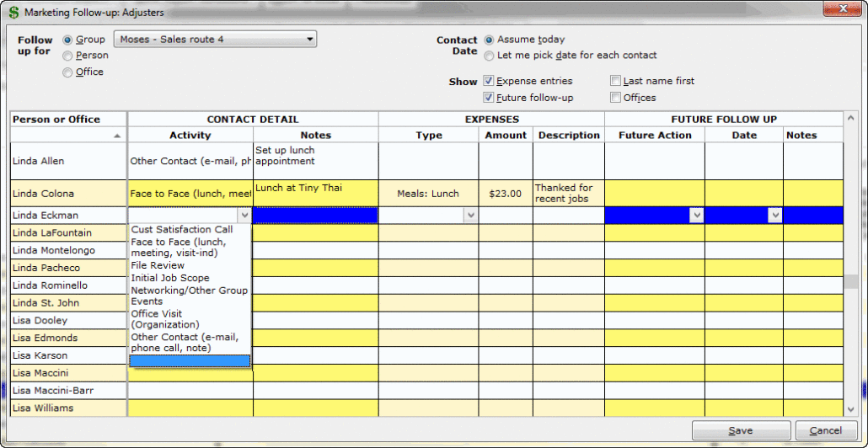This screenshot has height=448, width=868.
Task: Sort by the Person or Office sort arrow
Action: pos(117,136)
